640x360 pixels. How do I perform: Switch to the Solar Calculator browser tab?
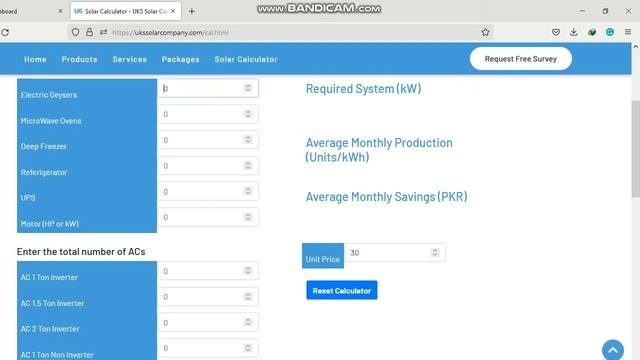pos(126,11)
